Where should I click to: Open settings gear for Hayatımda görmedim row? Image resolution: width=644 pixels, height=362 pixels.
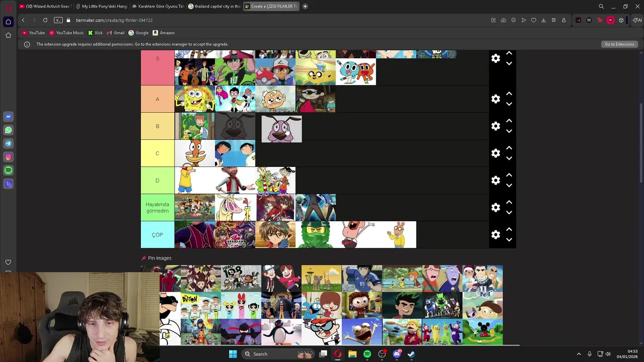tap(496, 208)
